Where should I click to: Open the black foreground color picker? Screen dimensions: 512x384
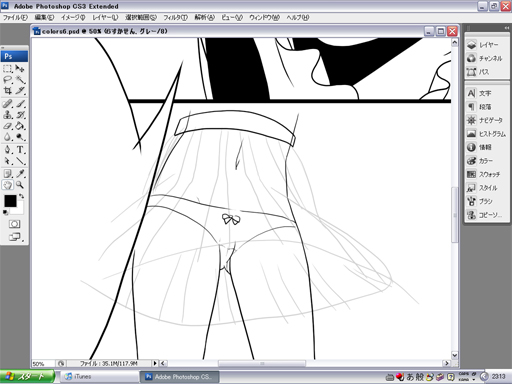10,201
